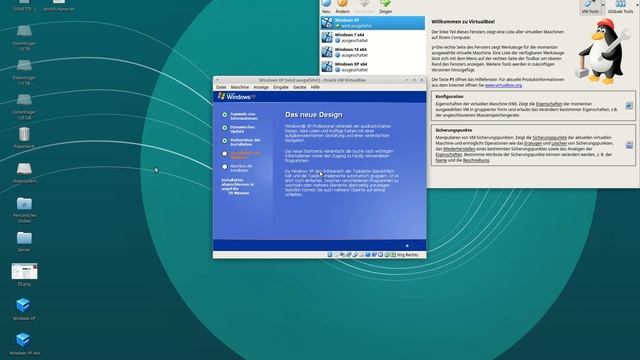
Task: Click the Willkommen zu VirtualBox! heading
Action: point(463,22)
